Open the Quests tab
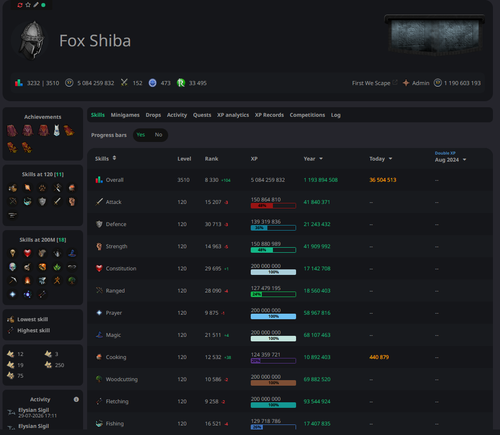The width and height of the screenshot is (500, 435). pos(202,115)
